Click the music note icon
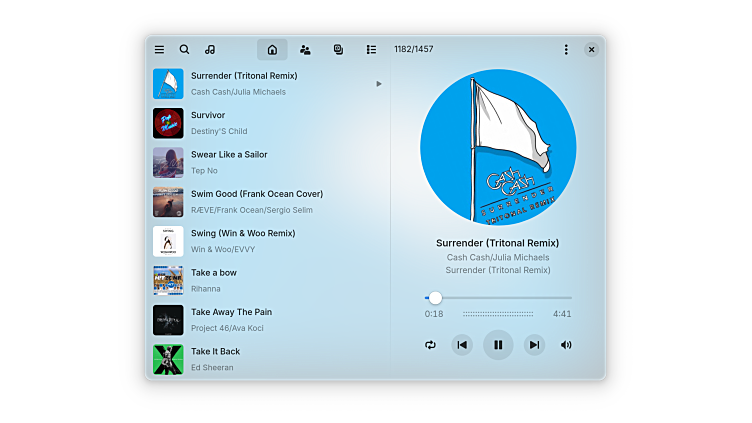This screenshot has width=752, height=423. pos(210,49)
